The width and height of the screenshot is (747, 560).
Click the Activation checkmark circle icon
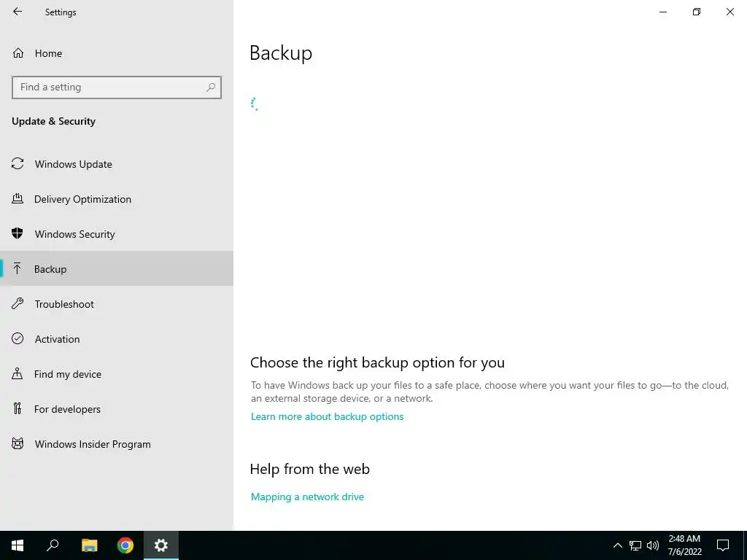click(18, 338)
